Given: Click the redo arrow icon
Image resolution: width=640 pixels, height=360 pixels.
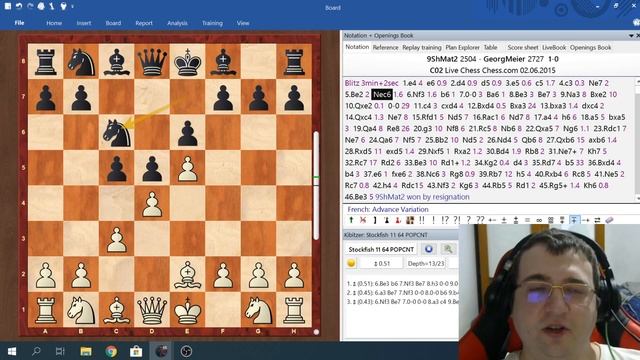Looking at the screenshot, I should (x=30, y=6).
